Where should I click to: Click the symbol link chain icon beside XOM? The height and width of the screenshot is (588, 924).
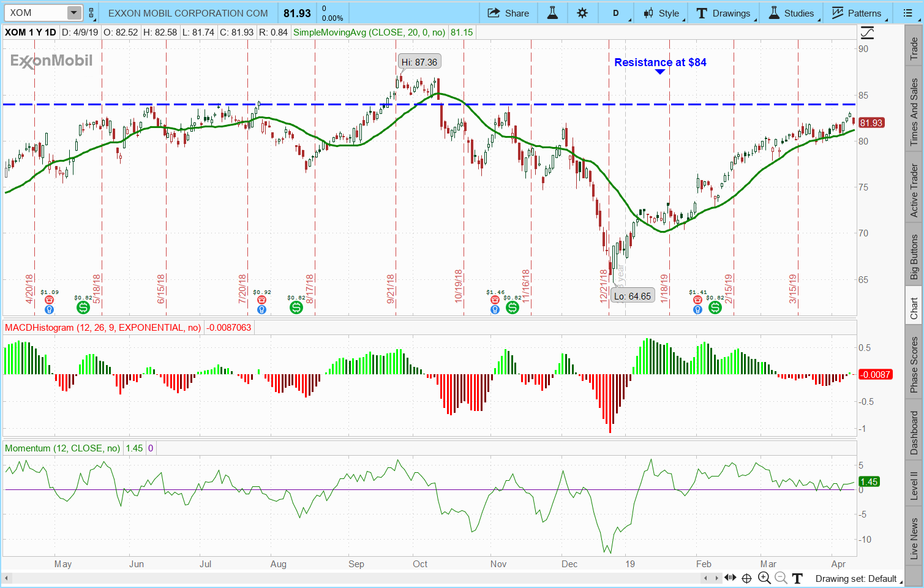91,13
